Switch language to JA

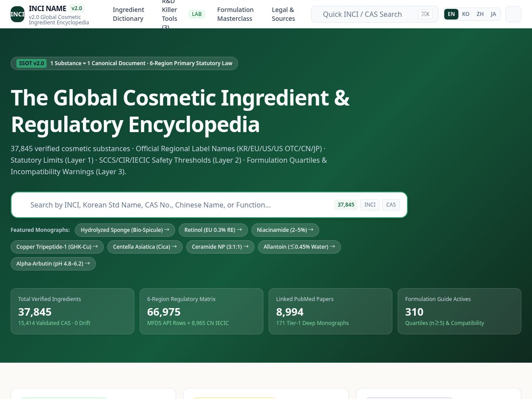pyautogui.click(x=493, y=14)
